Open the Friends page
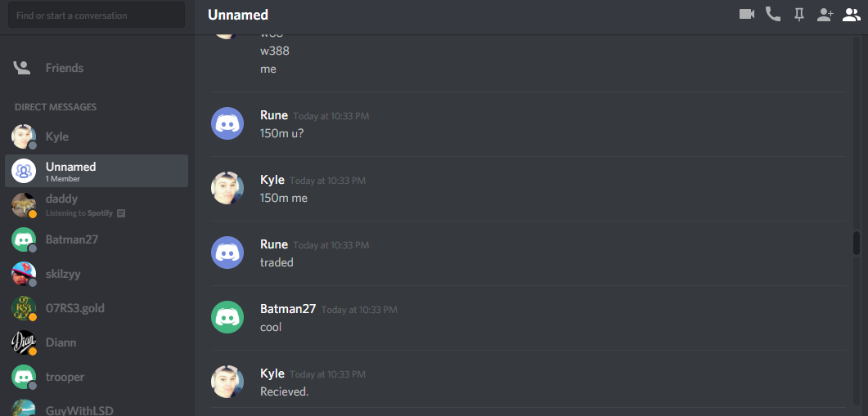The height and width of the screenshot is (416, 868). [x=97, y=68]
